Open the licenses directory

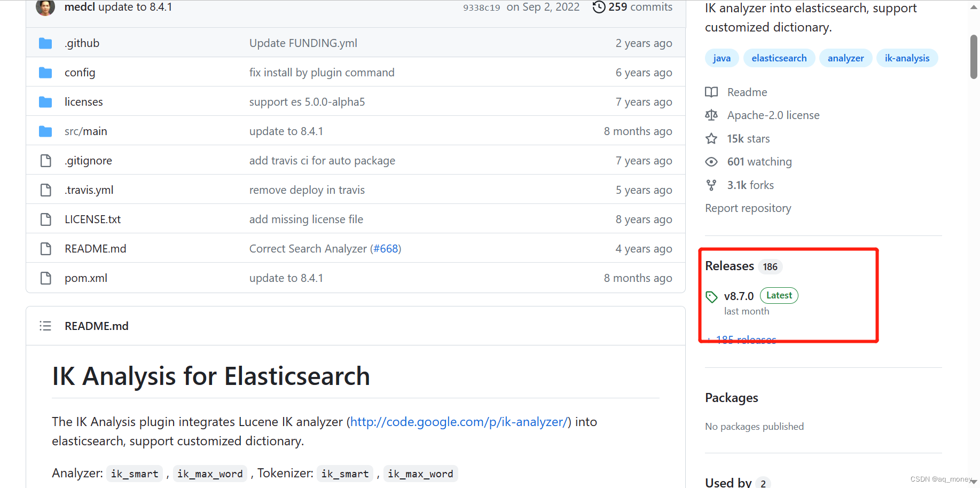(84, 102)
